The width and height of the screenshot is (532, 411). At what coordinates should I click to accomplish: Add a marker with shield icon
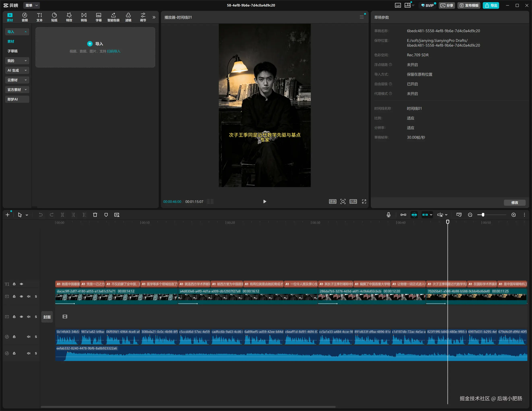pos(106,215)
